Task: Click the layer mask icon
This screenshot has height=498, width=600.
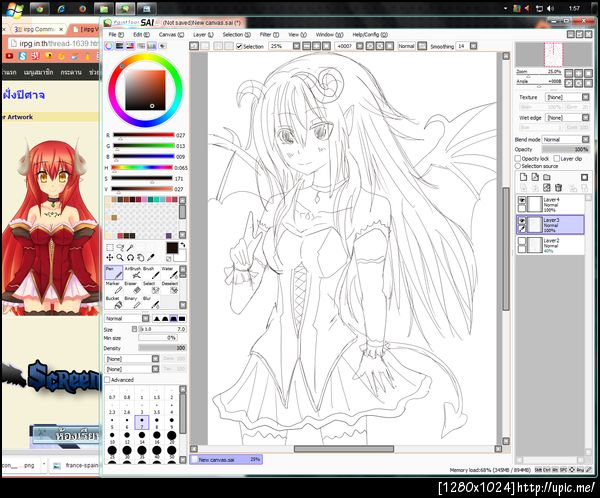Action: coord(584,177)
